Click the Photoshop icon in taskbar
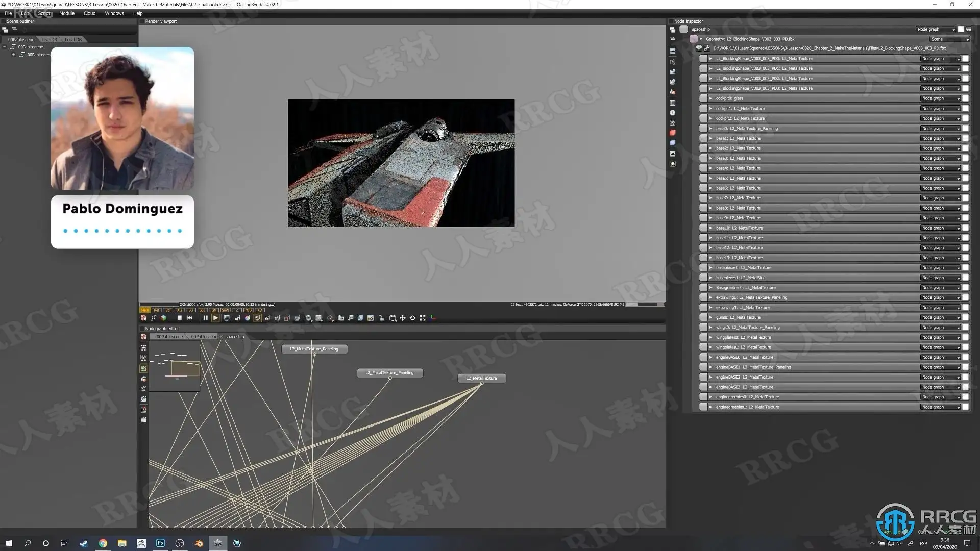980x551 pixels. tap(160, 543)
